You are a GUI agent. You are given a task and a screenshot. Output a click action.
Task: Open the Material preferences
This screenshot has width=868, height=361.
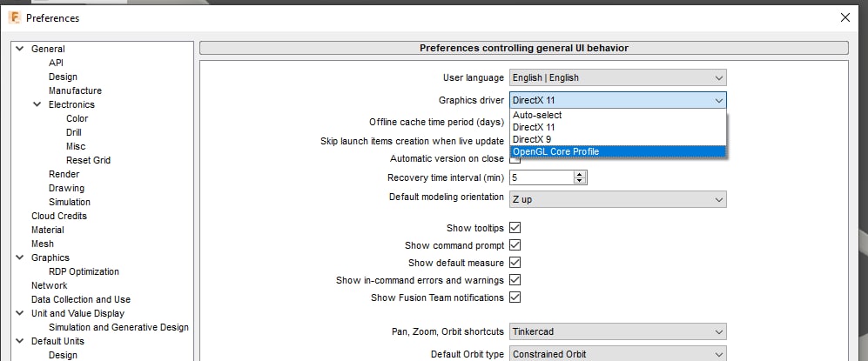[x=48, y=230]
